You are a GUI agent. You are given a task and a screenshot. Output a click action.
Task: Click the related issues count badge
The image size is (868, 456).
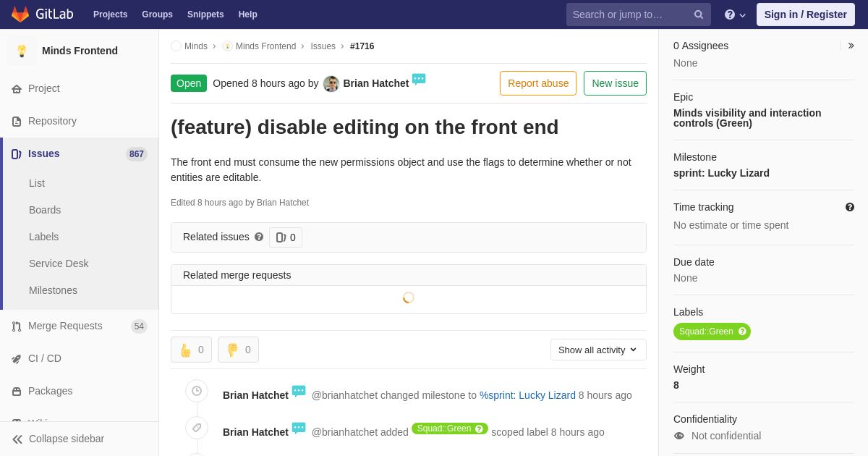point(286,237)
